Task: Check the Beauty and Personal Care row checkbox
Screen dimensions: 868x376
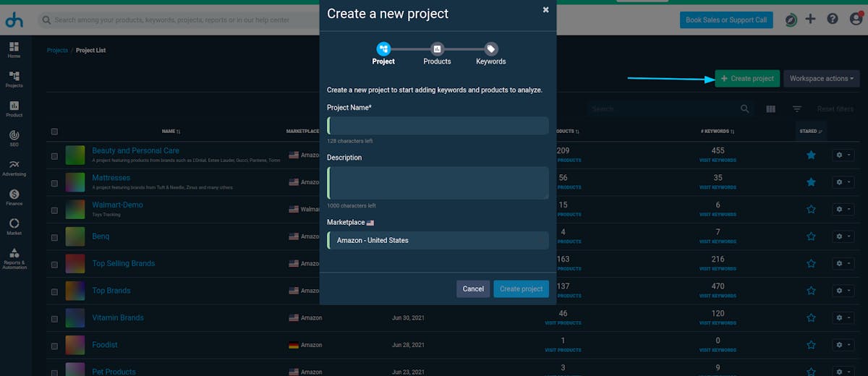Action: pyautogui.click(x=54, y=155)
